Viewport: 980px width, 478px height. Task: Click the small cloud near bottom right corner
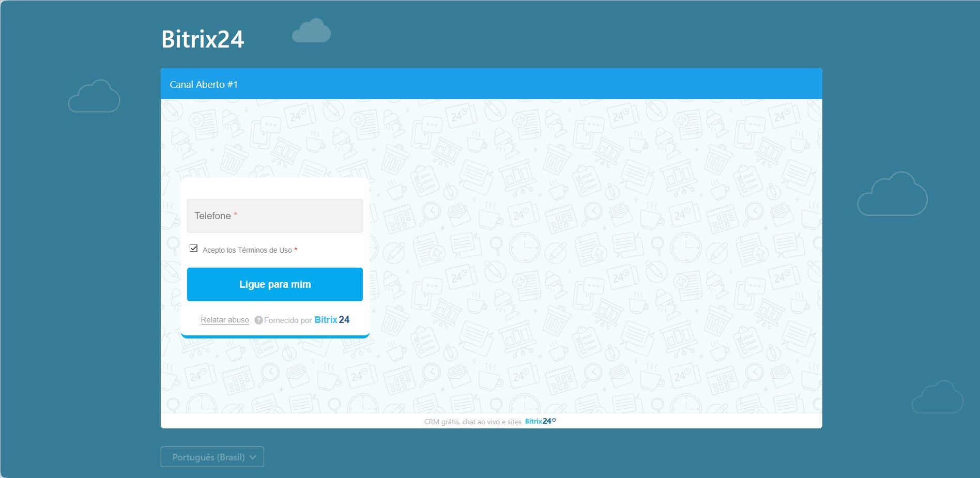pos(937,397)
